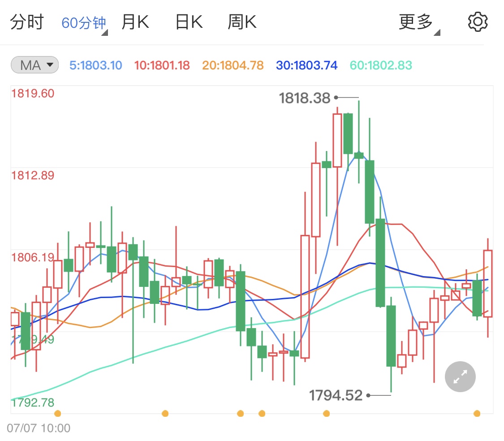Open the 60分钟 interval dropdown
The width and height of the screenshot is (504, 441).
click(84, 23)
